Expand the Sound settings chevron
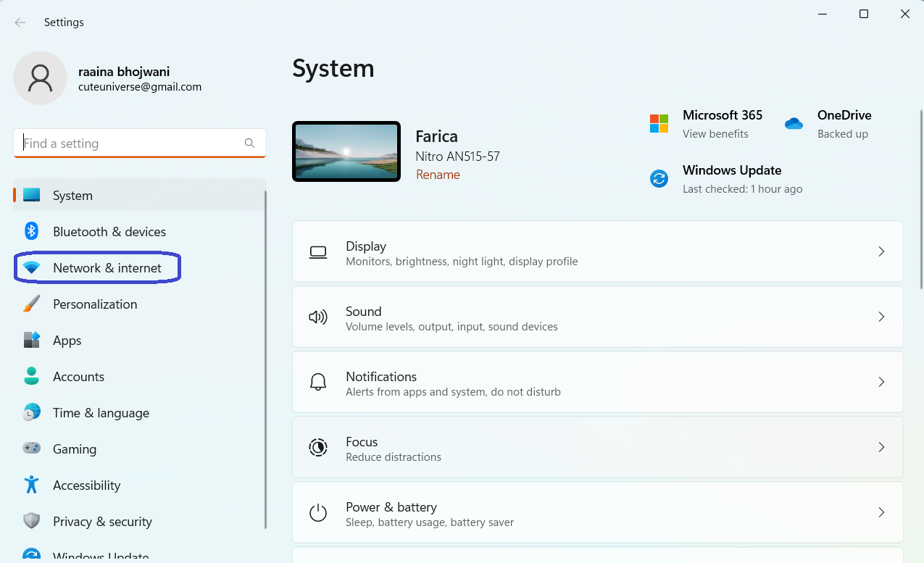 [x=881, y=317]
